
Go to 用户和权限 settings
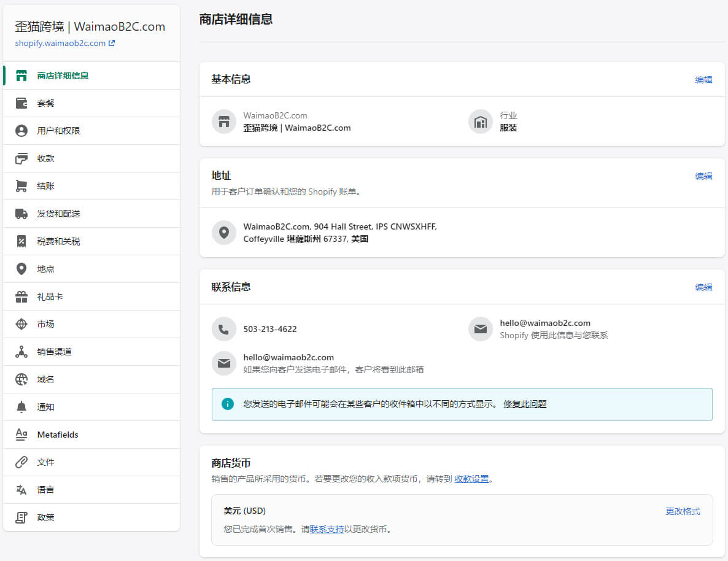[91, 131]
